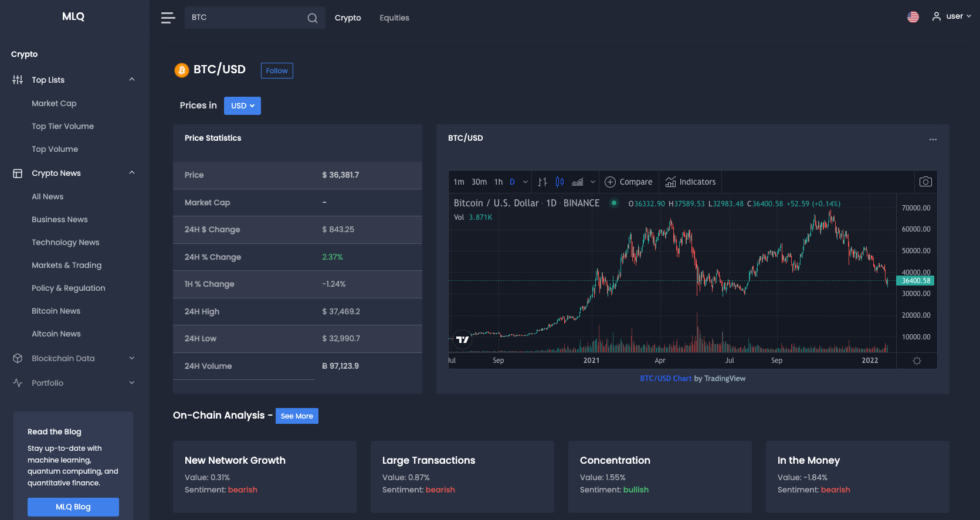Click the Price value $ 36,381.7
This screenshot has height=520, width=980.
tap(341, 175)
